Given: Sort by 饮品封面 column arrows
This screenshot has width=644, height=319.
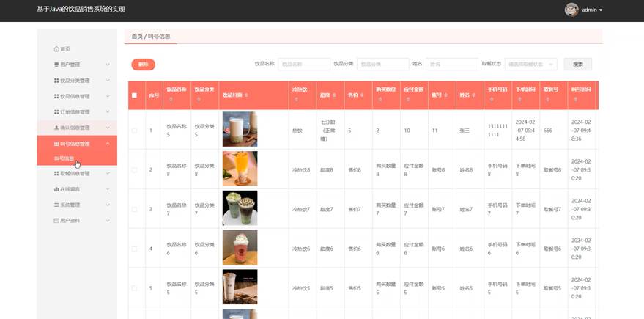Looking at the screenshot, I should coord(246,95).
